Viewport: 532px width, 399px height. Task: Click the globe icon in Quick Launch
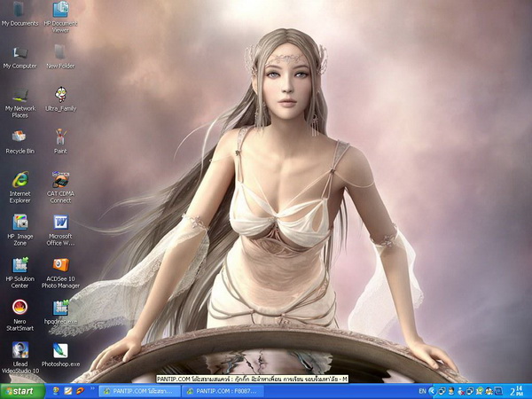point(57,391)
